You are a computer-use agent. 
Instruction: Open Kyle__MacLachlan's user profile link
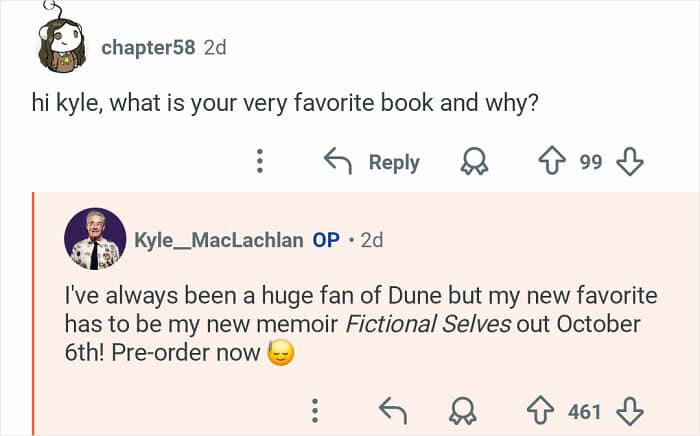tap(218, 240)
